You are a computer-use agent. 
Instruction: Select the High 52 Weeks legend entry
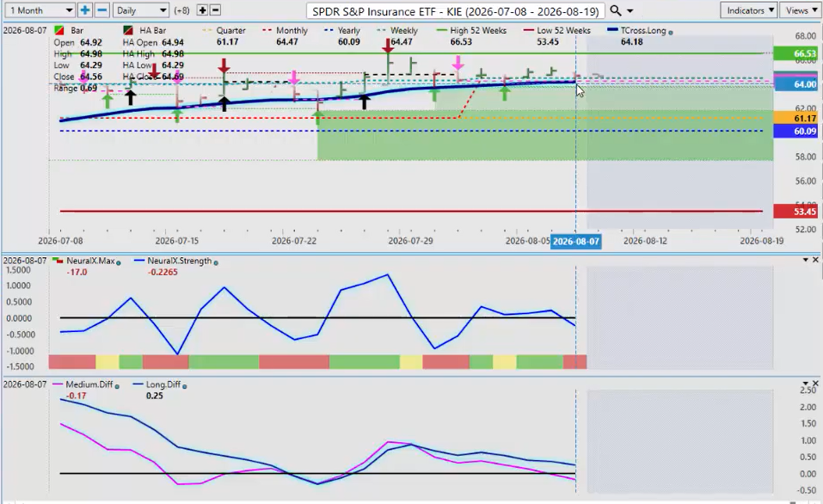[471, 30]
